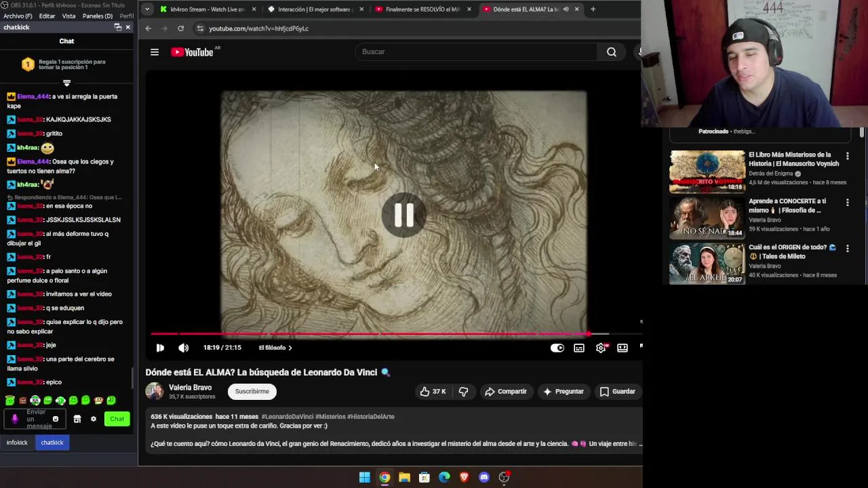Focus the YouTube Buscar search field

pos(476,52)
